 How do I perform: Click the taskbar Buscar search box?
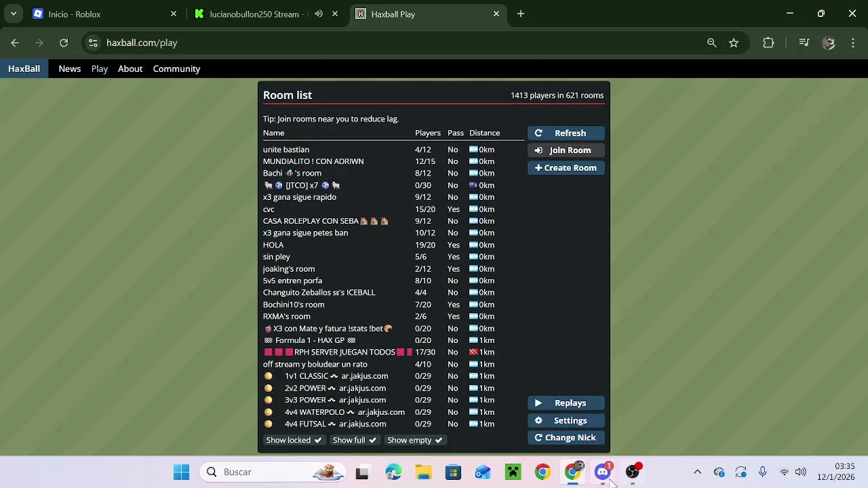273,472
